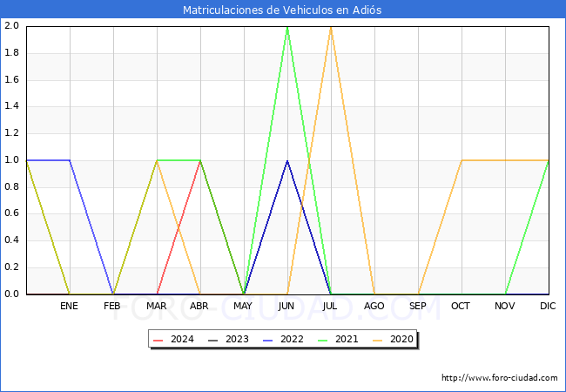The height and width of the screenshot is (392, 566).
Task: Click the 1.6 y-axis value
Action: (x=11, y=80)
